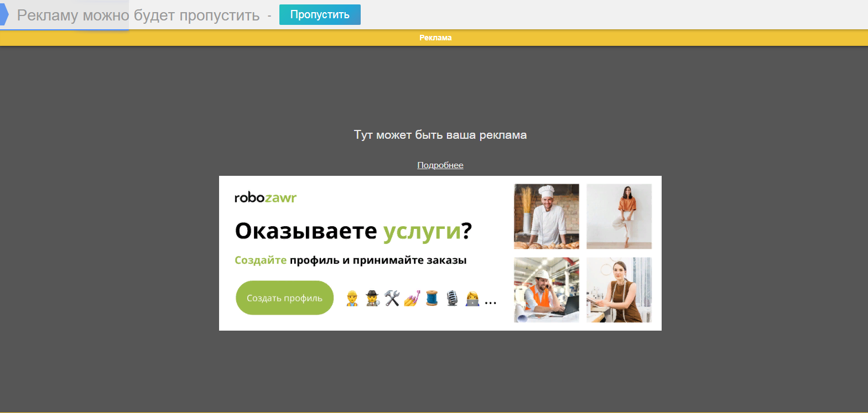868x413 pixels.
Task: Click the person at laptop emoji
Action: (x=472, y=299)
